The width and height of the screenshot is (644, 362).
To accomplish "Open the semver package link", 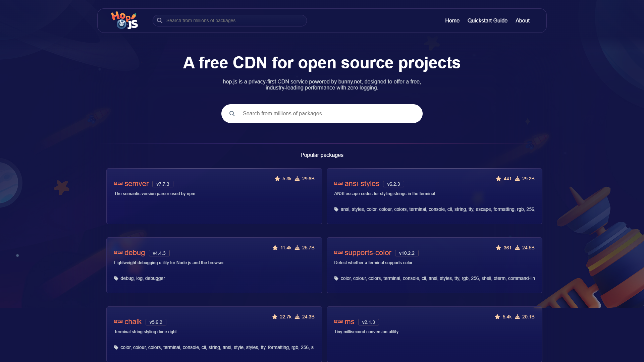I will click(x=136, y=184).
